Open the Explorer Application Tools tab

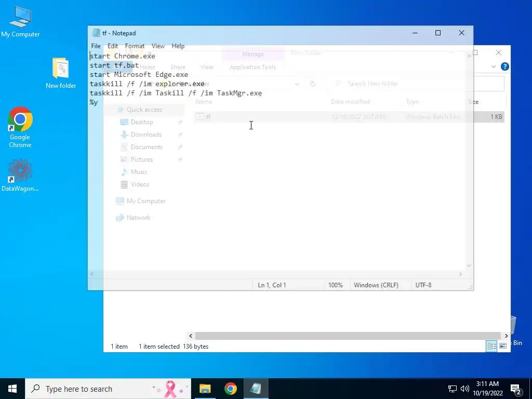pyautogui.click(x=252, y=67)
